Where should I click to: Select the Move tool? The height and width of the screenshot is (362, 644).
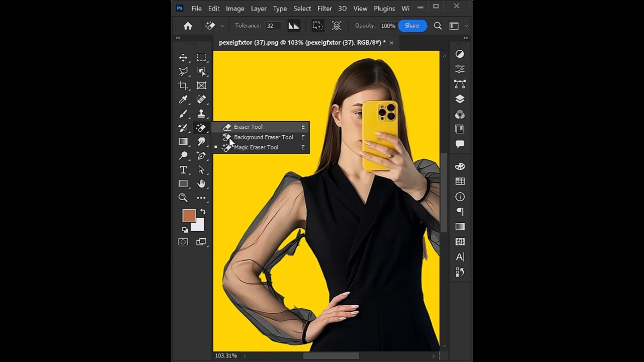[183, 58]
